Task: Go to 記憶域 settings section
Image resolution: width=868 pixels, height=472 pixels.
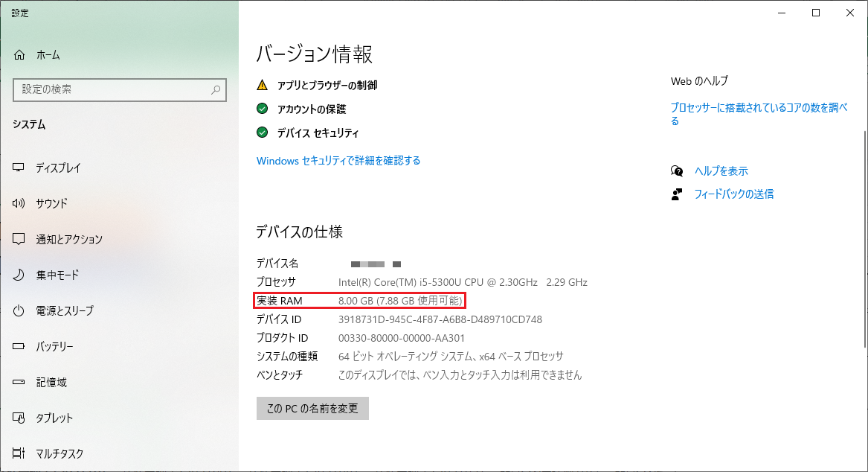Action: pos(51,383)
